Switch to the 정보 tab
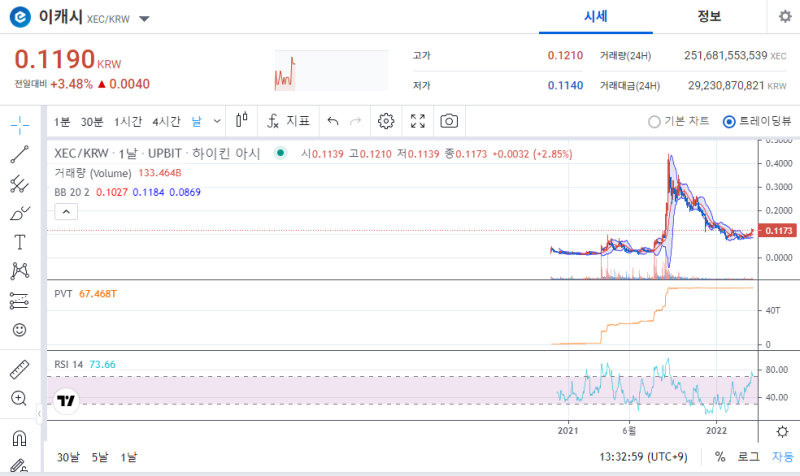Viewport: 800px width, 476px height. click(709, 17)
